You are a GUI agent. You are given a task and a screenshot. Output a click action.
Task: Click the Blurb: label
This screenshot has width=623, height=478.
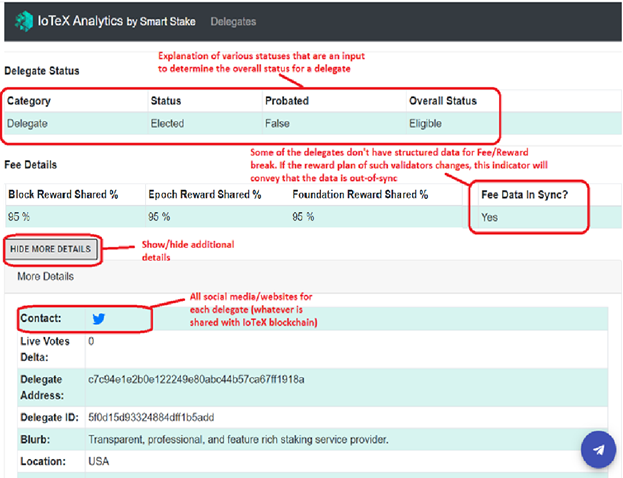click(35, 440)
